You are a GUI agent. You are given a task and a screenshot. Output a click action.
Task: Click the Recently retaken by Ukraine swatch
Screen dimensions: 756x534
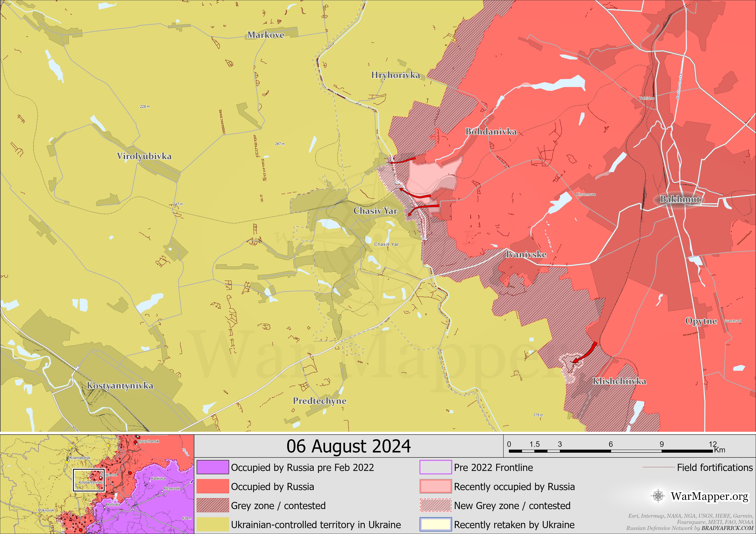pos(435,524)
